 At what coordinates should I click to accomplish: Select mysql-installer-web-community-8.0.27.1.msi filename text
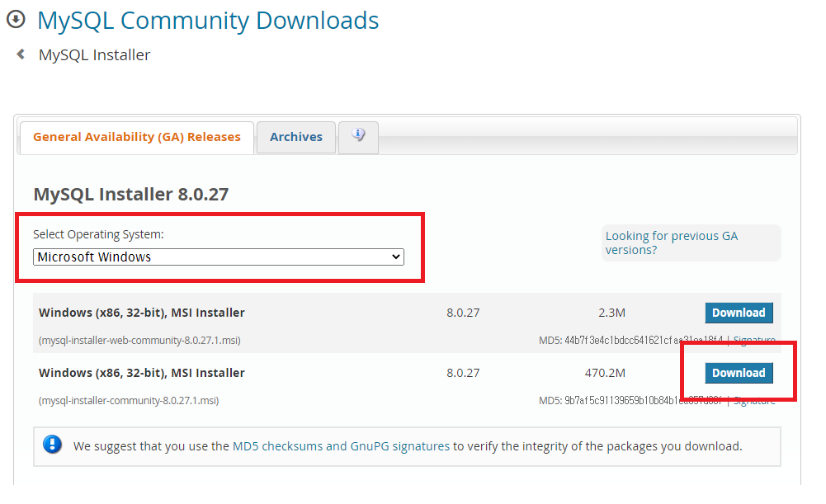tap(139, 341)
